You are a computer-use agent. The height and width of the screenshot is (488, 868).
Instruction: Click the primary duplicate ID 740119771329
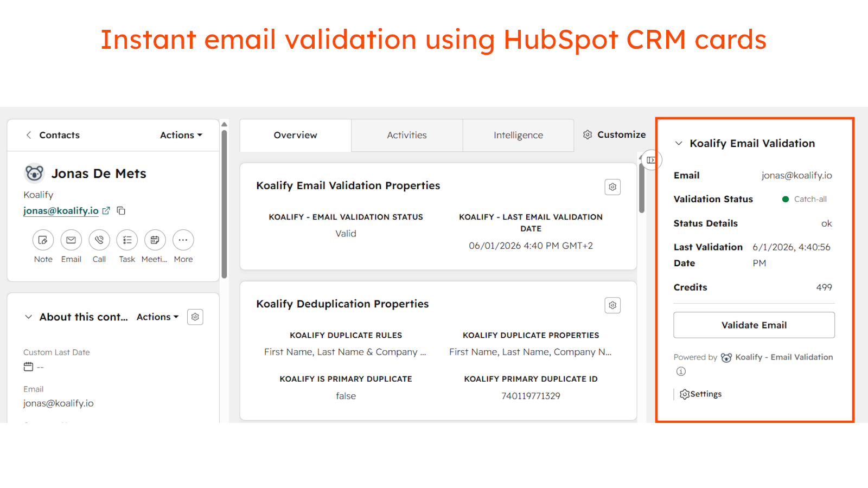tap(531, 396)
